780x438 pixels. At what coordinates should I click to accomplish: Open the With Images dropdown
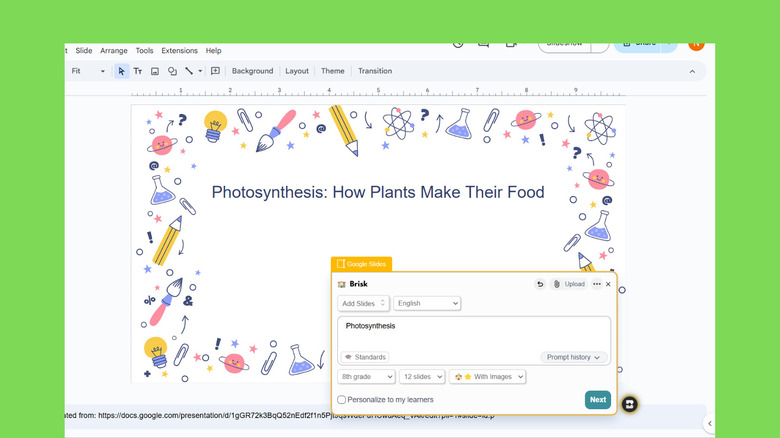coord(487,377)
